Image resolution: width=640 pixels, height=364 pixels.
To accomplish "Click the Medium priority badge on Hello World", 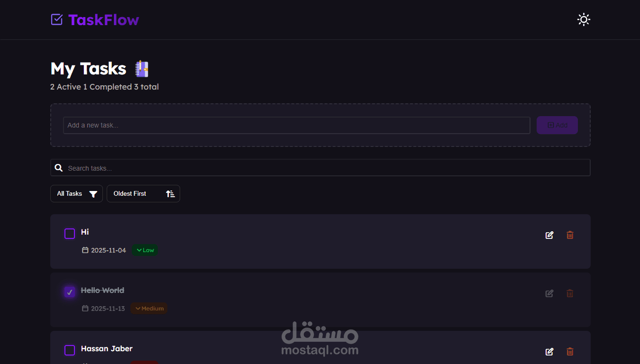I will click(149, 309).
